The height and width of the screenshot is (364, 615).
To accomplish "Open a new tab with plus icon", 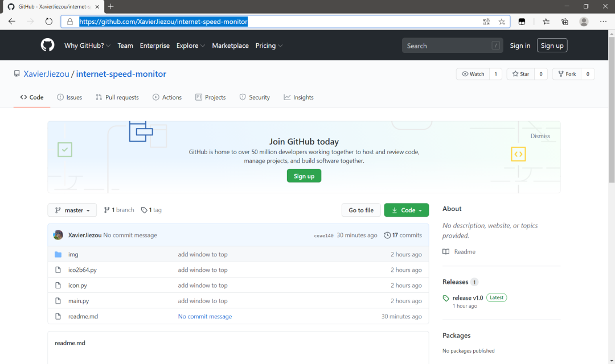I will tap(110, 6).
